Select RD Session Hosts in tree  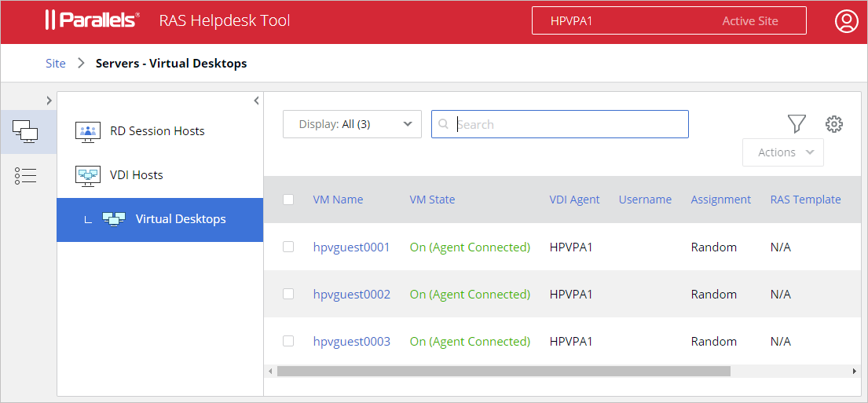tap(160, 131)
